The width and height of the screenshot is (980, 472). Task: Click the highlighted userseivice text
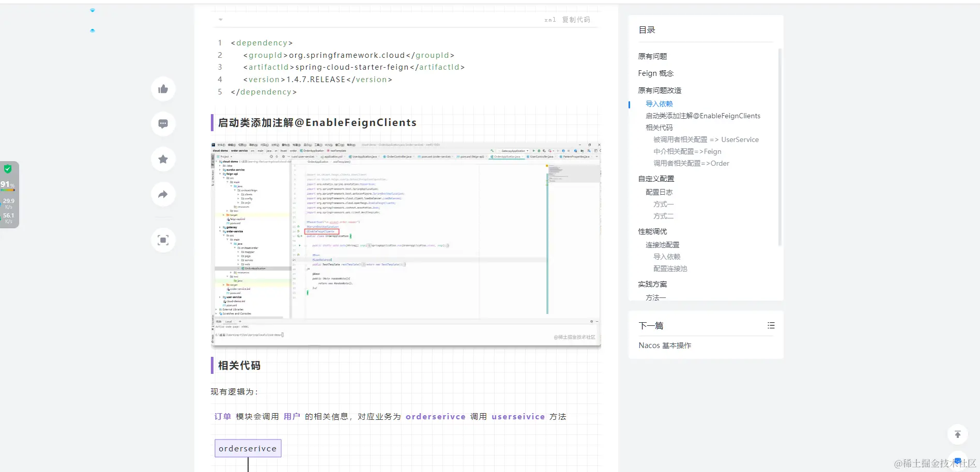[518, 416]
